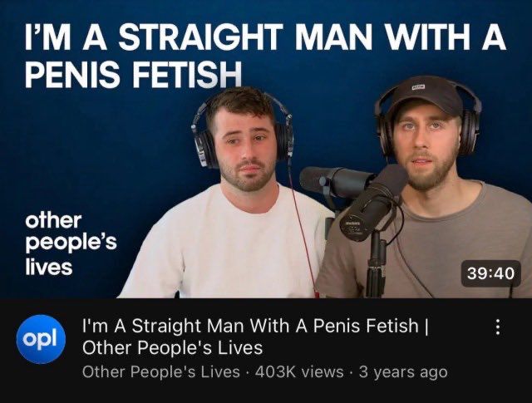
Task: Click the 39:40 duration badge
Action: [x=490, y=273]
